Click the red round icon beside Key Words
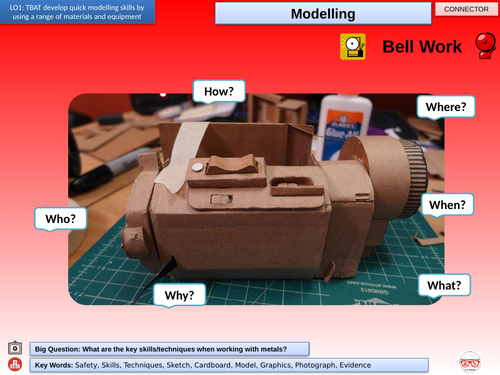The width and height of the screenshot is (500, 375). [15, 364]
